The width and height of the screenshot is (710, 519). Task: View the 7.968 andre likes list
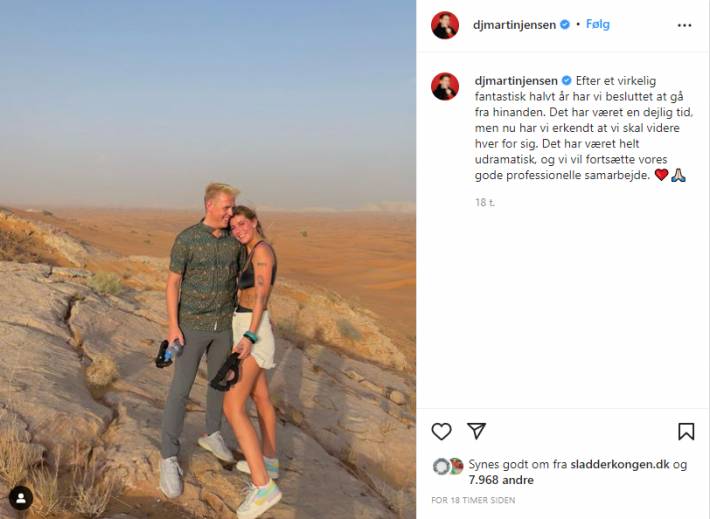(501, 480)
